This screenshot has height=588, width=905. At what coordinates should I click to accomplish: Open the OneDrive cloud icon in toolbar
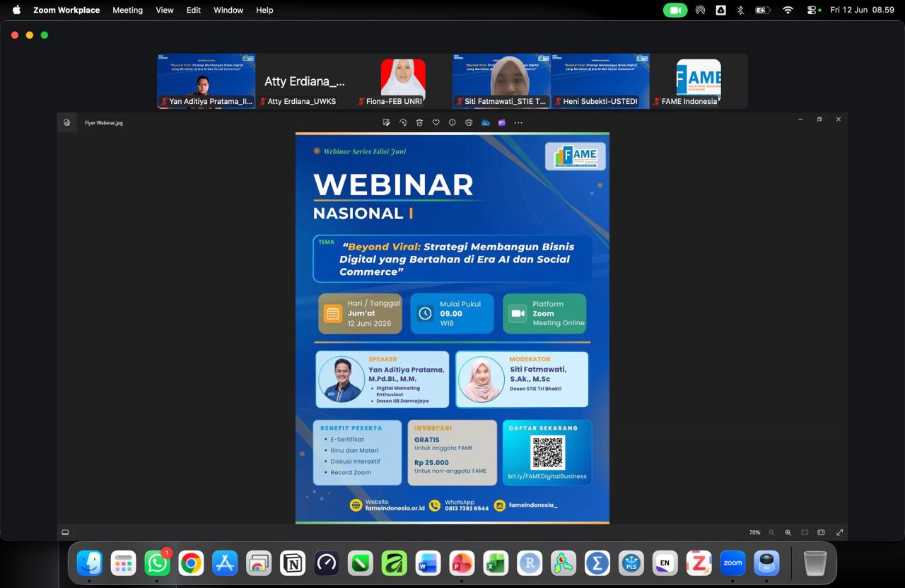click(486, 122)
